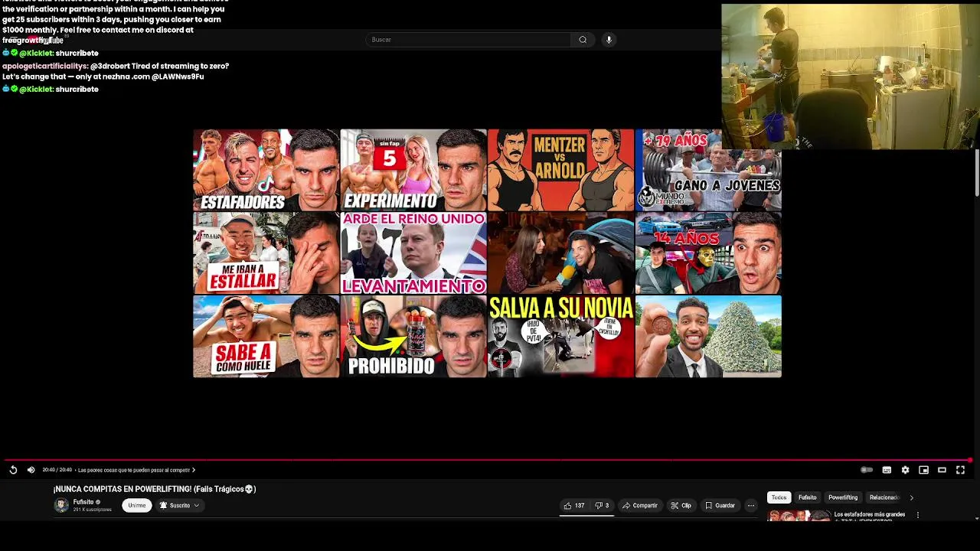Screen dimensions: 980x551
Task: Click the search magnifier icon
Action: pyautogui.click(x=583, y=40)
